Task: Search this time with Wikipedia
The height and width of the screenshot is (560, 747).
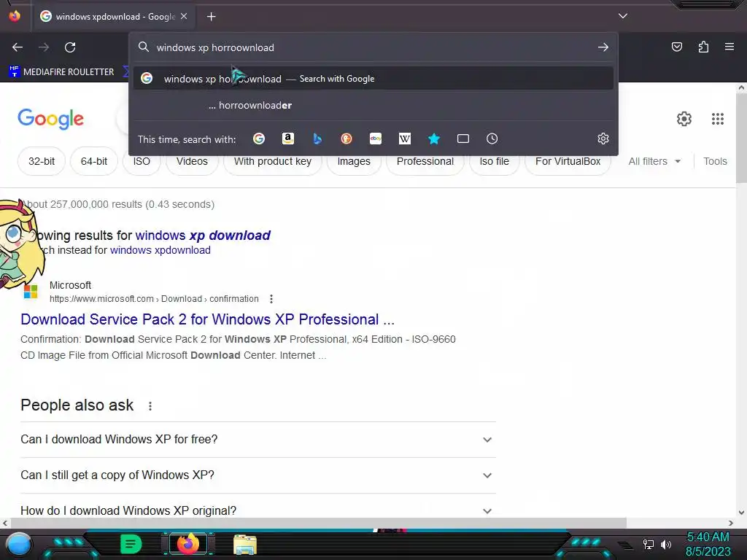Action: (404, 139)
